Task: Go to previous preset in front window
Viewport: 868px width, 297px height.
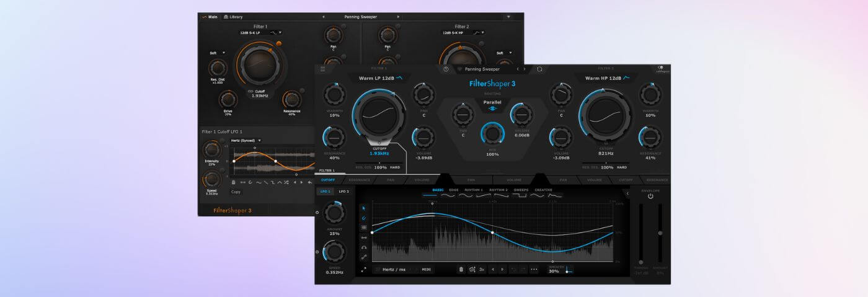Action: coord(518,69)
